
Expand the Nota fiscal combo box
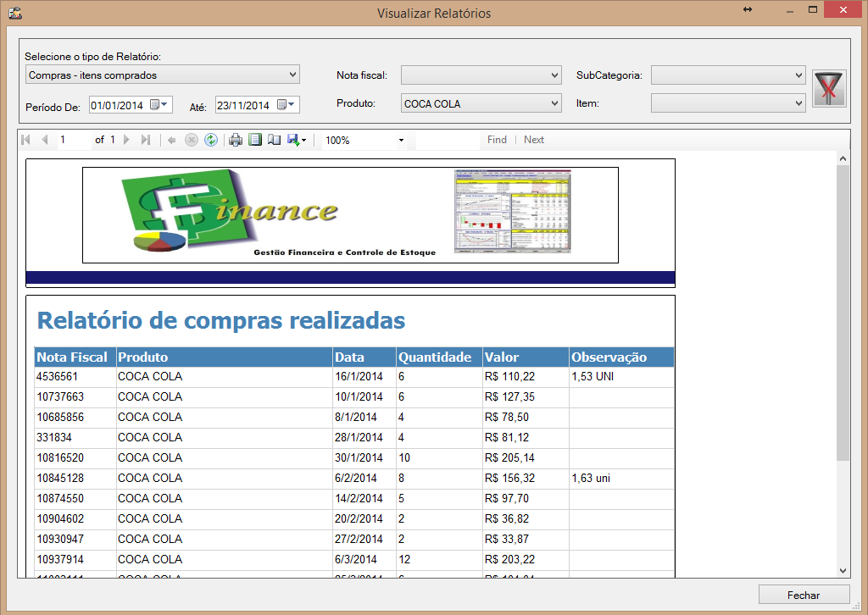pyautogui.click(x=481, y=75)
